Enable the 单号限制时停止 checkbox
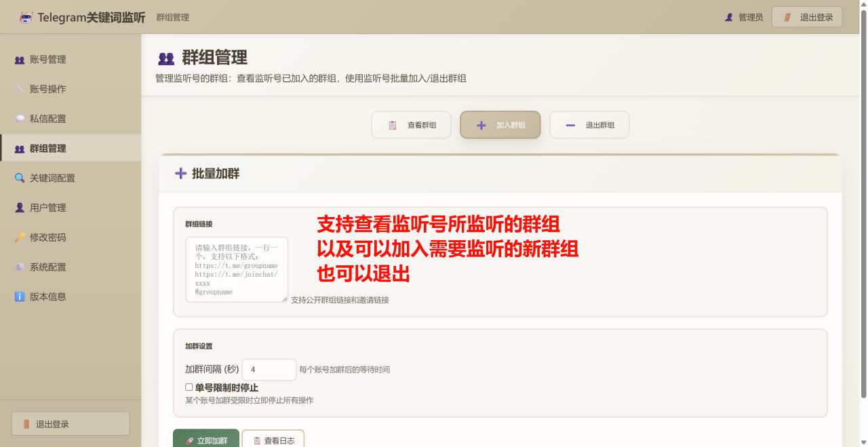Viewport: 868px width, 447px height. coord(189,387)
